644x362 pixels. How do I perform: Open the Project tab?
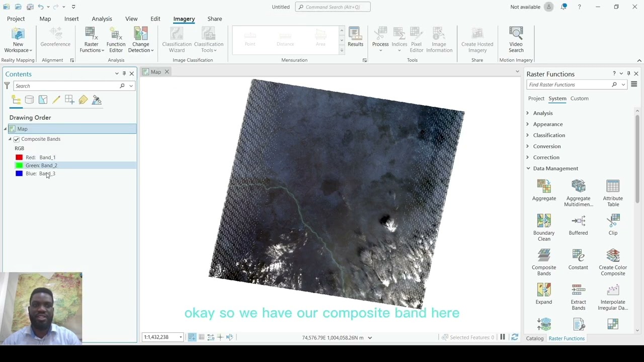[x=16, y=19]
